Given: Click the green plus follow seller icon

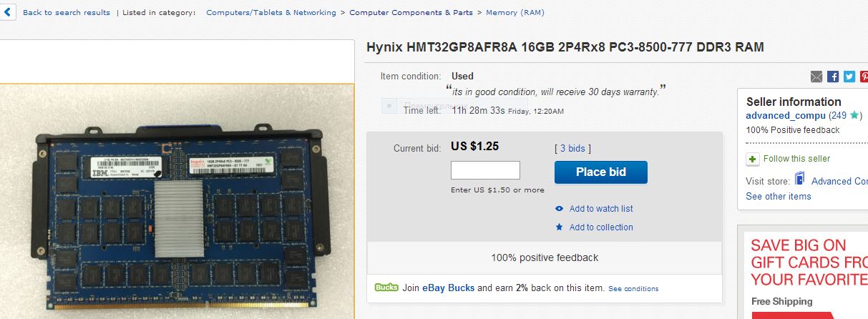Looking at the screenshot, I should [752, 159].
